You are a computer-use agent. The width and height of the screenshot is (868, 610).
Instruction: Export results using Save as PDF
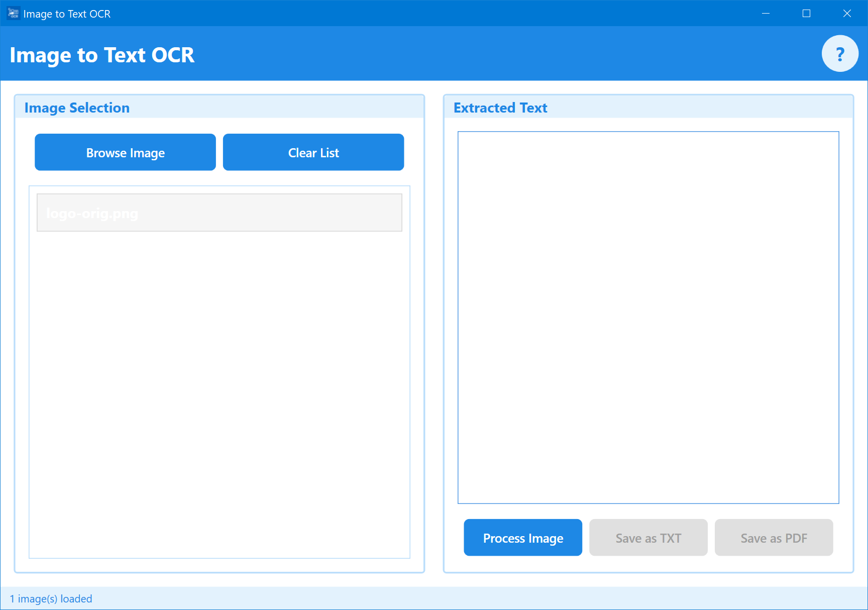click(x=774, y=537)
